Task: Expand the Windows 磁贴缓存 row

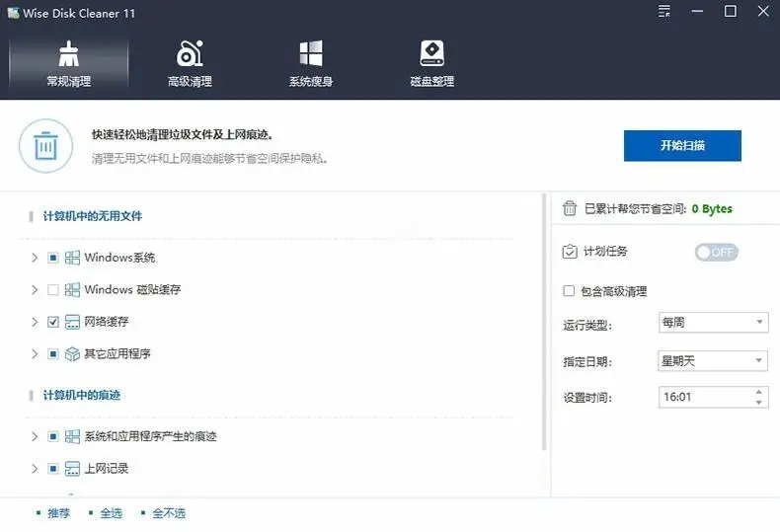Action: pyautogui.click(x=35, y=289)
